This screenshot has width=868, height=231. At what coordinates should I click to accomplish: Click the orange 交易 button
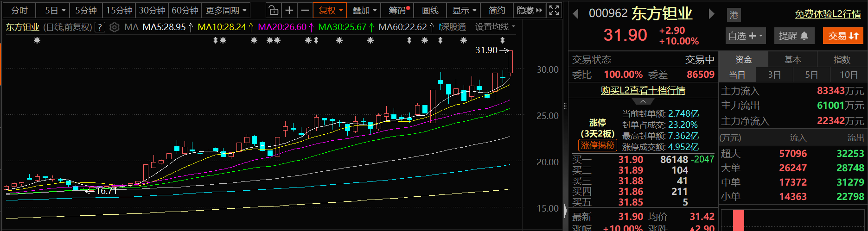click(843, 36)
